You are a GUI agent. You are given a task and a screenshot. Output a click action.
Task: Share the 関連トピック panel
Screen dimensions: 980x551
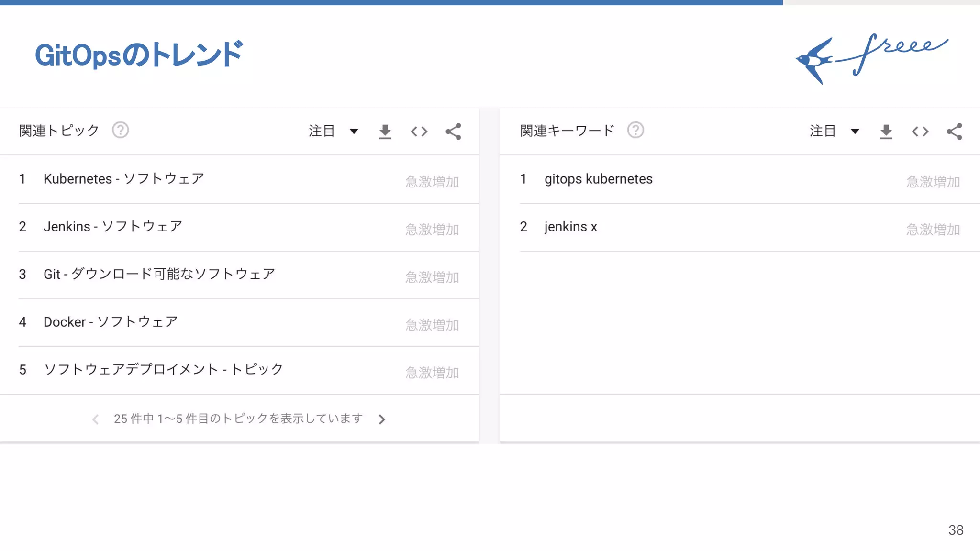click(453, 132)
